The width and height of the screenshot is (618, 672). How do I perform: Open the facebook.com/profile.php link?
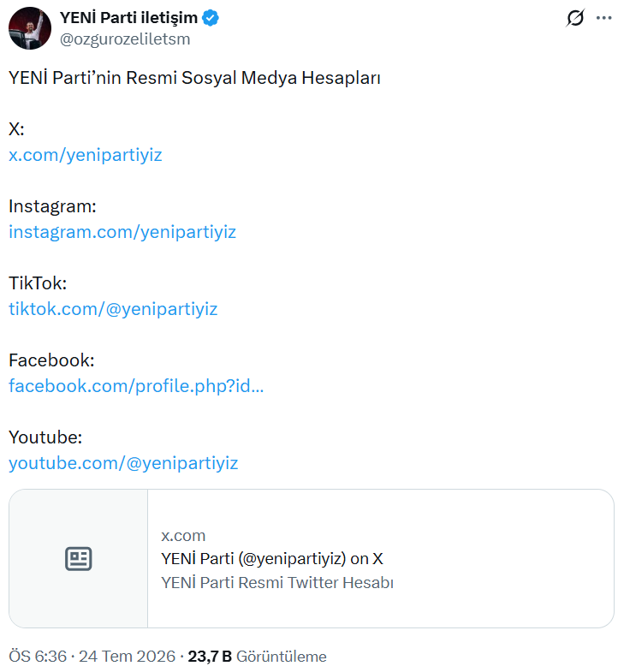(136, 386)
